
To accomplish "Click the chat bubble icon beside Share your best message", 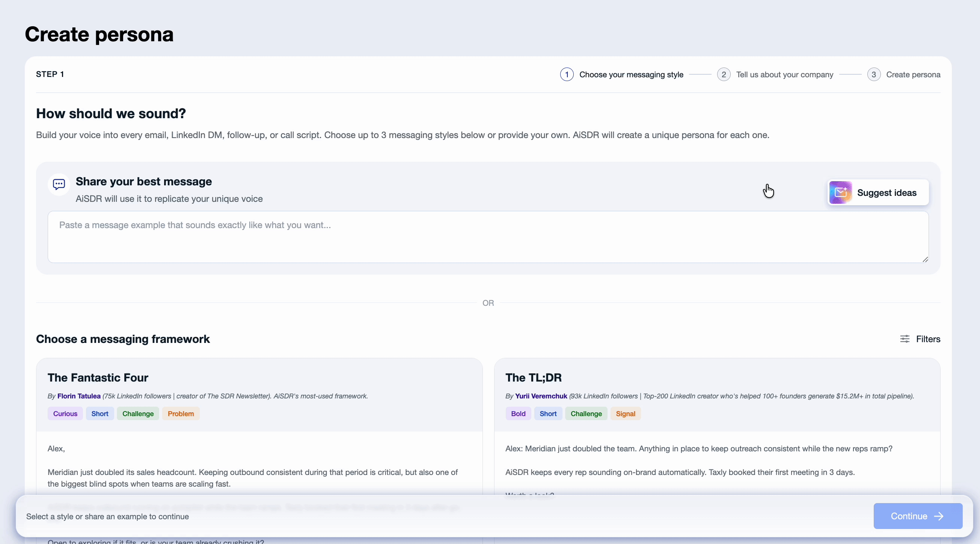I will coord(59,185).
